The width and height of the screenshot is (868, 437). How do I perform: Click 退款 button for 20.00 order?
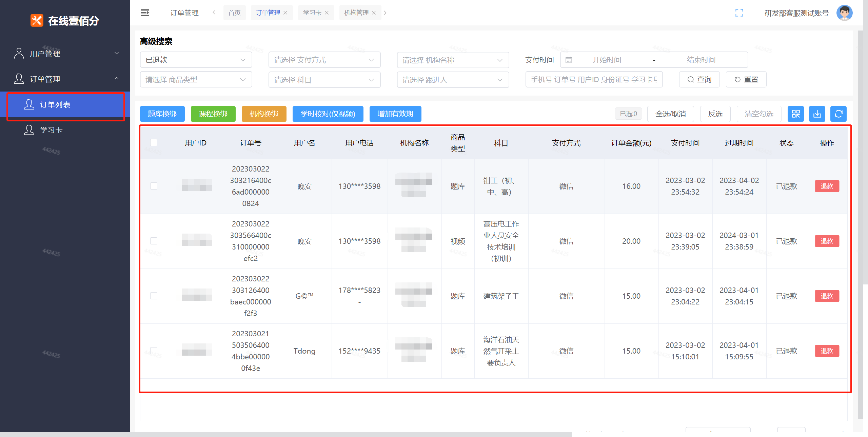(x=827, y=241)
